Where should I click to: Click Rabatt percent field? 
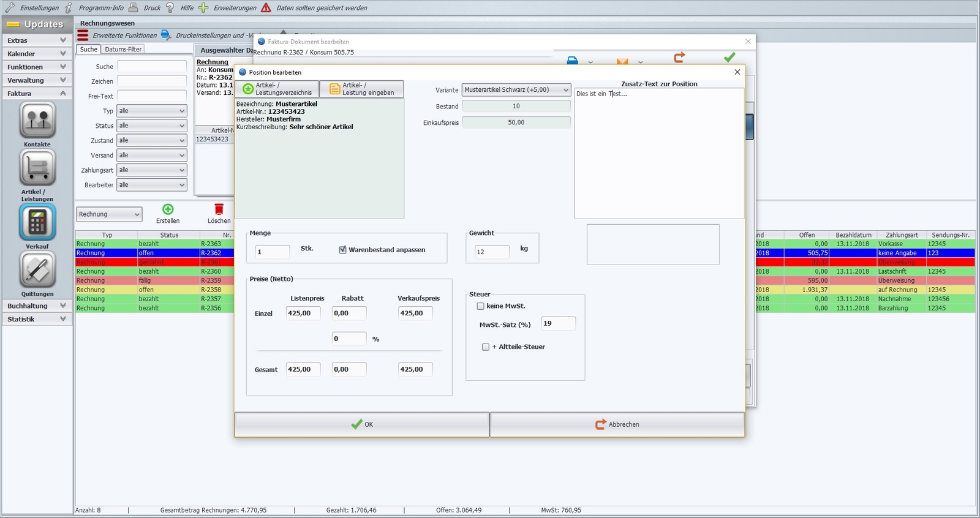click(x=349, y=339)
